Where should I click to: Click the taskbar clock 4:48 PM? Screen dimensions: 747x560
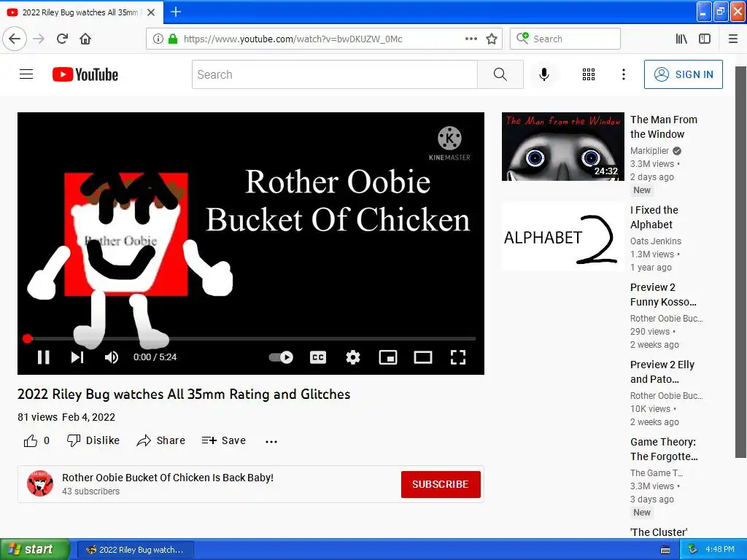[x=720, y=550]
